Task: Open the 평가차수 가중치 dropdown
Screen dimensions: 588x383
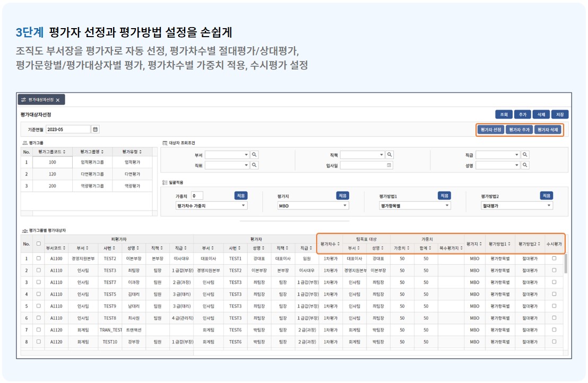Action: 211,206
